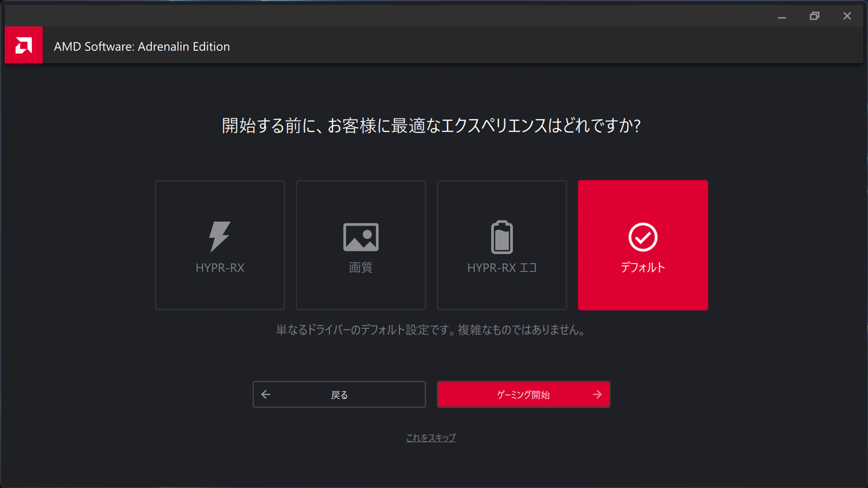Click the description 単なるドライバーのデフォルト設定です text
The width and height of the screenshot is (868, 488).
tap(431, 330)
